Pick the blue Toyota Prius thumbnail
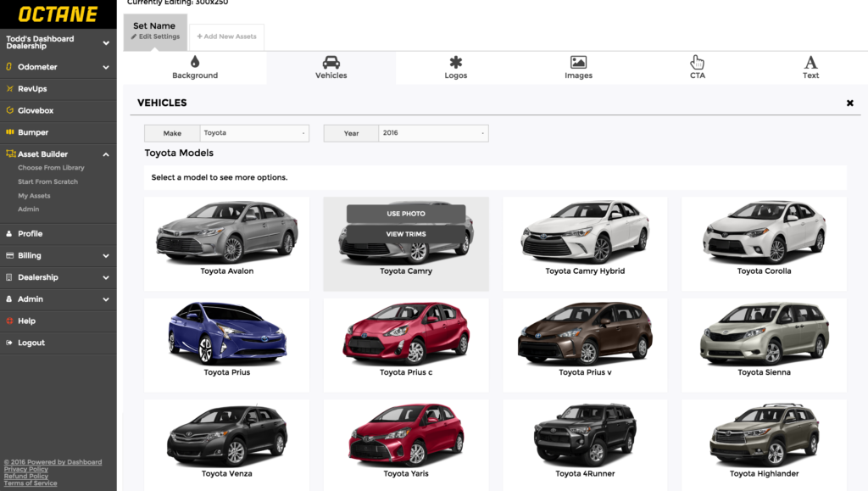 tap(227, 345)
